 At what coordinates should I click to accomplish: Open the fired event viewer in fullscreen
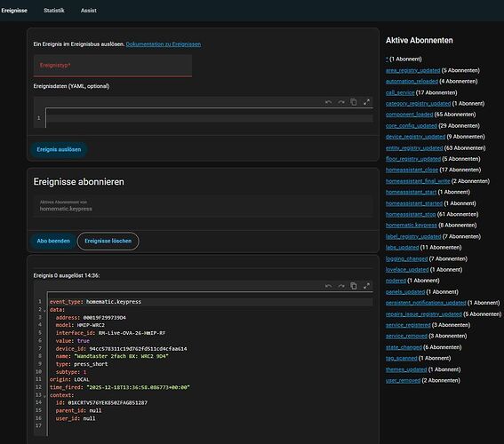[366, 286]
